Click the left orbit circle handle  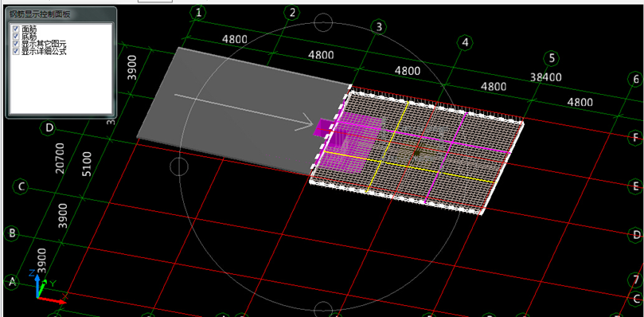(179, 166)
